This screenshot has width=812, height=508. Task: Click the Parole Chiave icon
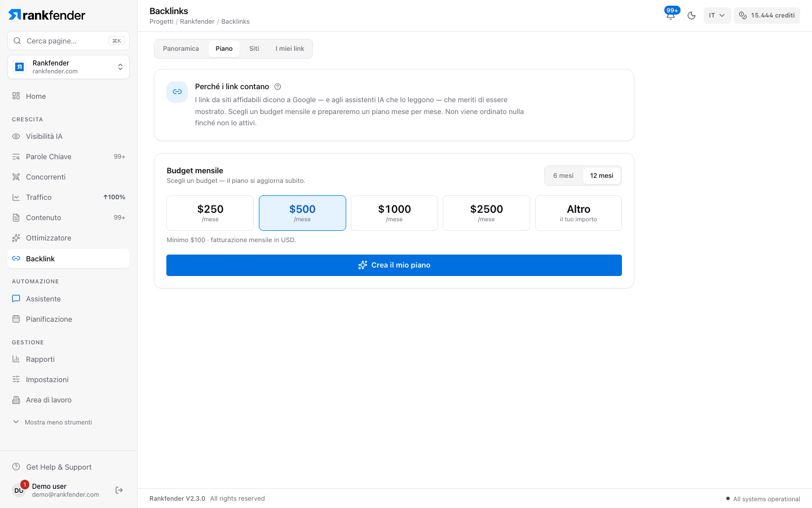click(x=16, y=156)
